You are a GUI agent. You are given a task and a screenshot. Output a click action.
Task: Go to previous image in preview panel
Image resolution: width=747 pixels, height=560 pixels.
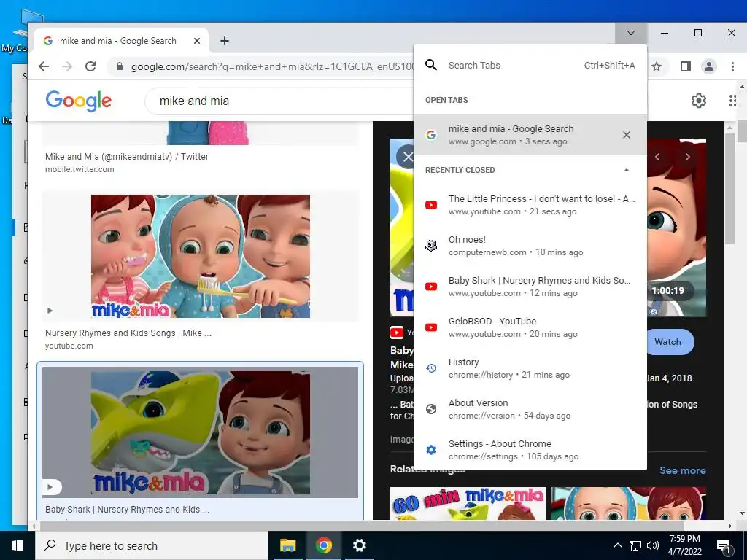(657, 157)
